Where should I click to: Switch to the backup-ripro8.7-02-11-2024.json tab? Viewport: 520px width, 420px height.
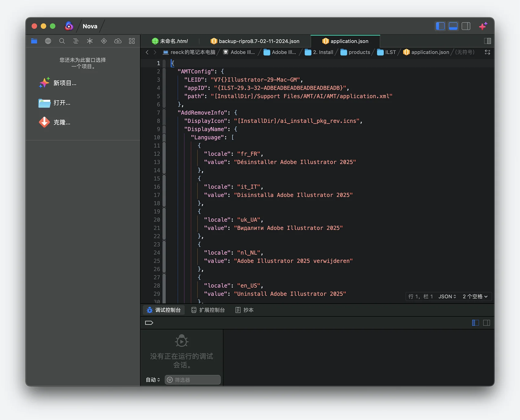(x=255, y=41)
